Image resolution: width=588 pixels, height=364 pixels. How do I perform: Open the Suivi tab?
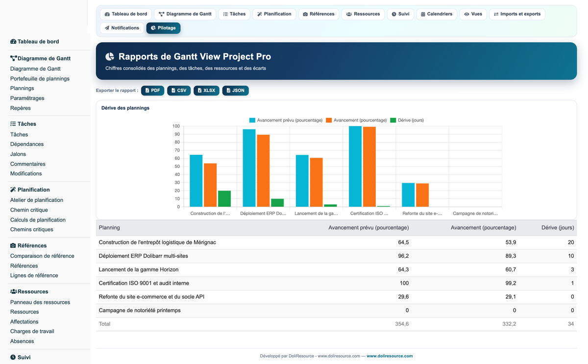[x=400, y=14]
